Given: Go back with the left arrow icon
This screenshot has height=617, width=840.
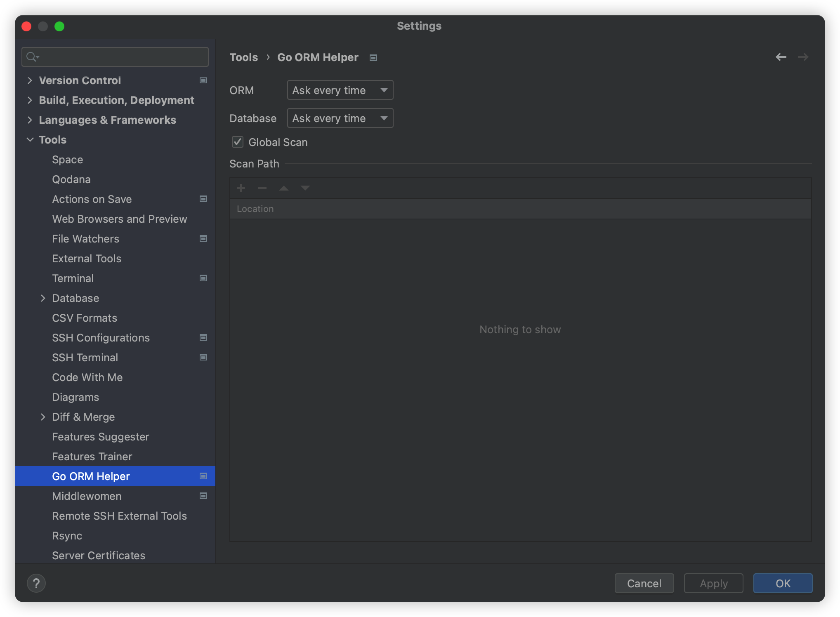Looking at the screenshot, I should 781,57.
